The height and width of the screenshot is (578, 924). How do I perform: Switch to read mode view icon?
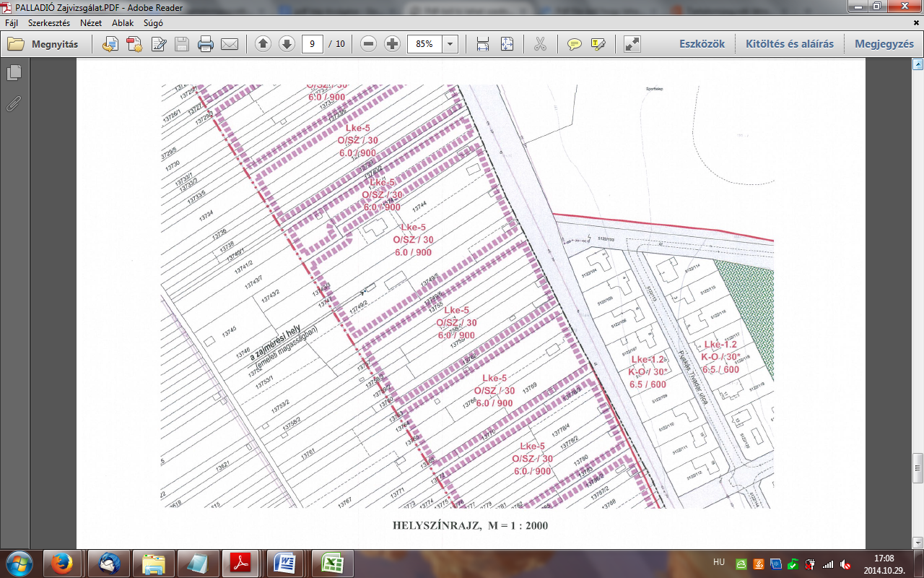point(632,44)
